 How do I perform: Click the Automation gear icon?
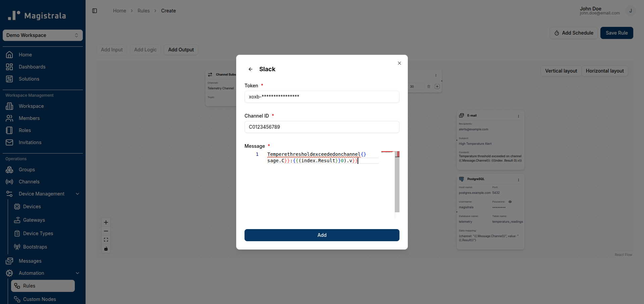tap(9, 273)
